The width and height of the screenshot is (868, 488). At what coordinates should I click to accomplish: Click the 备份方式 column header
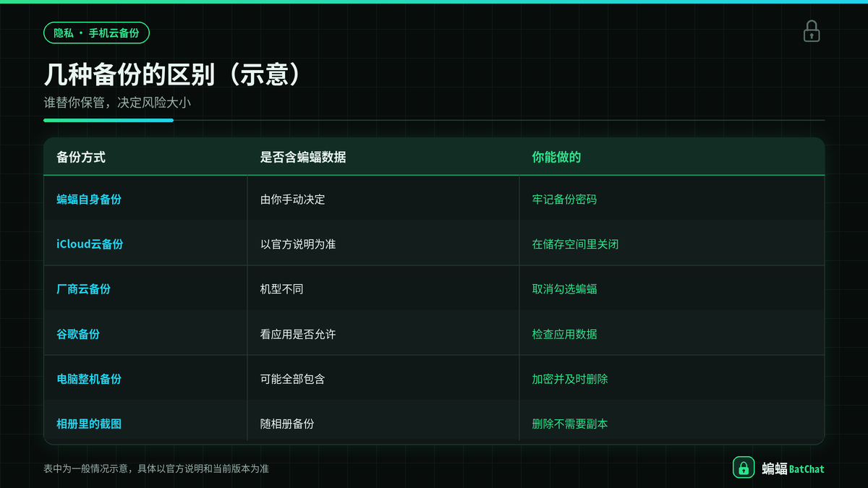point(81,157)
